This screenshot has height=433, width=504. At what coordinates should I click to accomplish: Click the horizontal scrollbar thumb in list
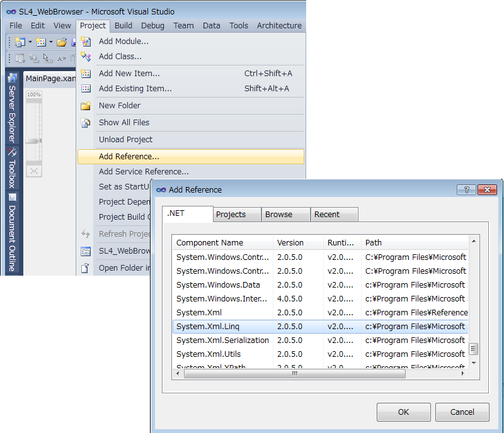[x=295, y=374]
